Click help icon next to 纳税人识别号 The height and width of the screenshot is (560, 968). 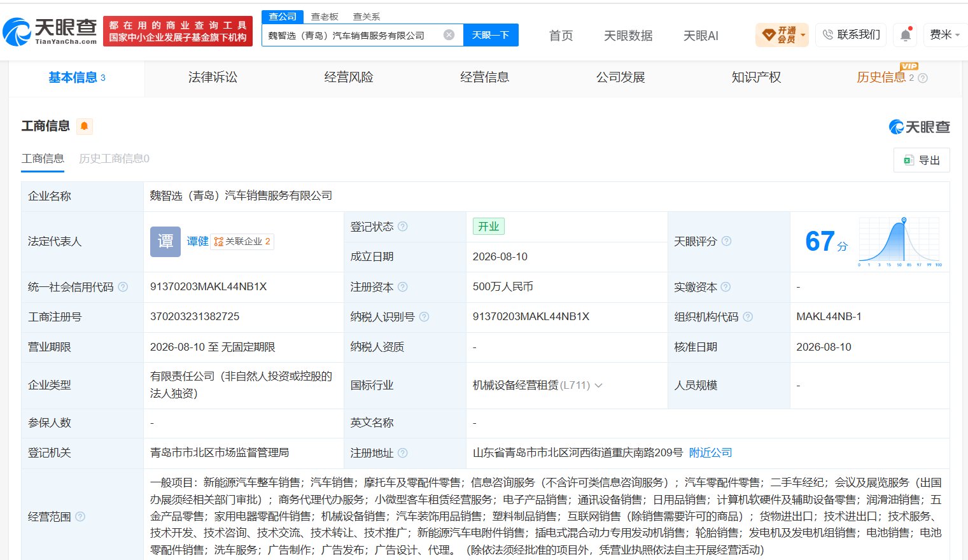[424, 317]
